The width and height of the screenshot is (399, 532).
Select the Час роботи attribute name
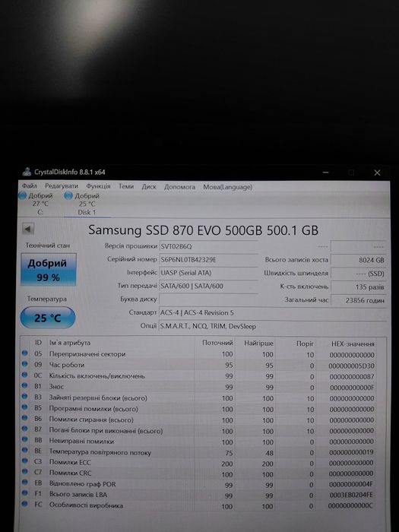pyautogui.click(x=67, y=365)
